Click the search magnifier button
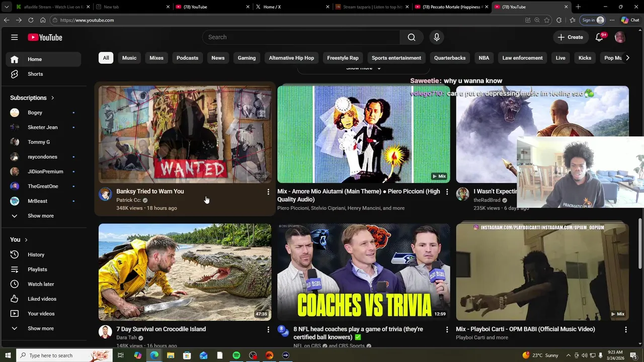Screen dimensions: 644x362 coord(412,37)
